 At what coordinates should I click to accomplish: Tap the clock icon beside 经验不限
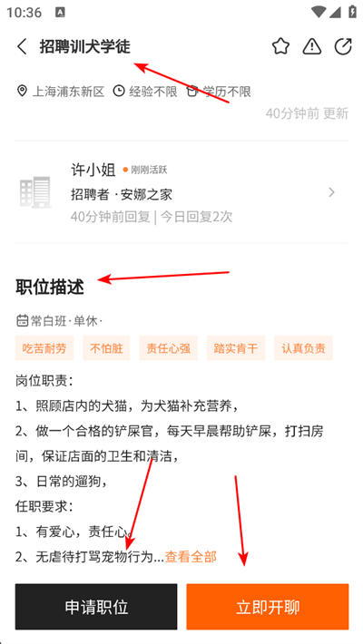119,91
